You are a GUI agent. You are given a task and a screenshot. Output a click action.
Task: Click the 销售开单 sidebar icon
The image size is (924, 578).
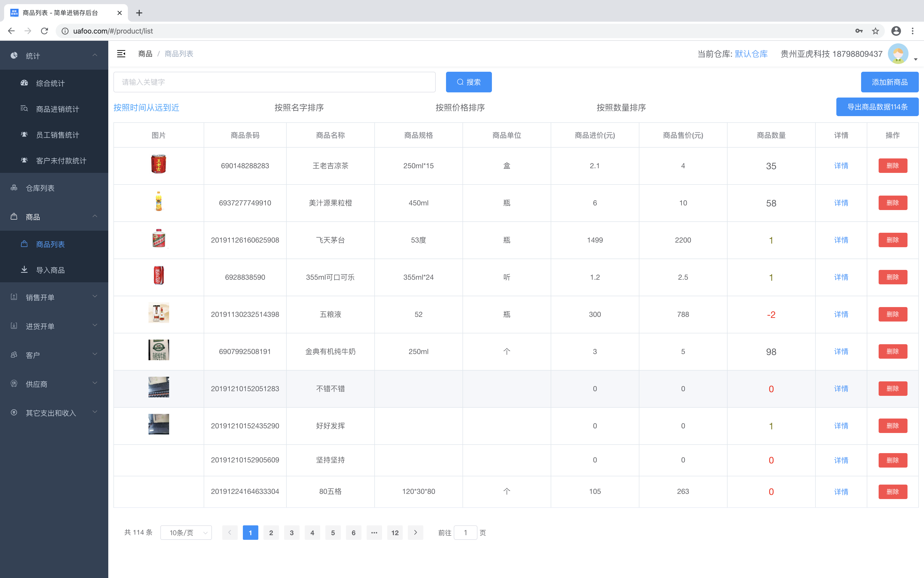(14, 297)
